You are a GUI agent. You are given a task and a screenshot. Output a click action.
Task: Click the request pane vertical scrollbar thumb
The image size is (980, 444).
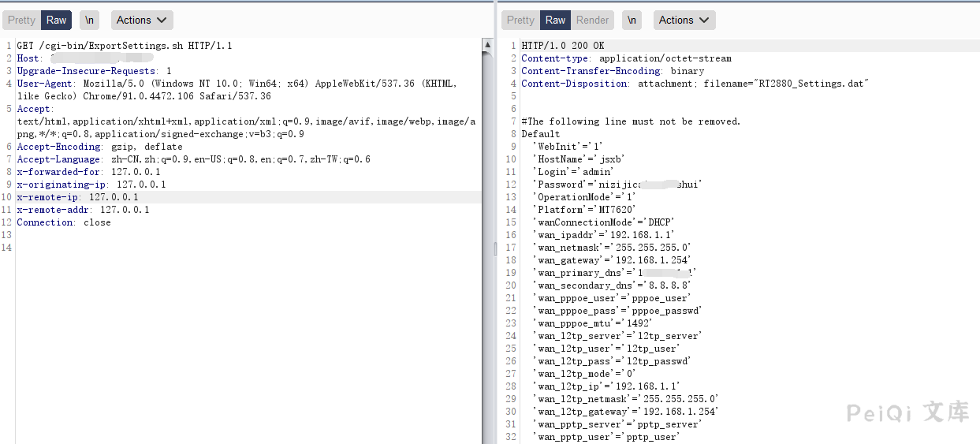487,158
